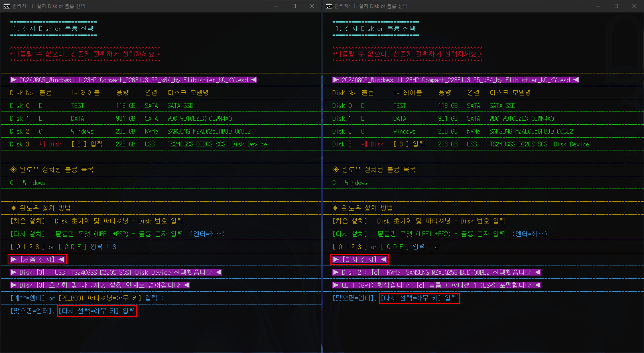The height and width of the screenshot is (353, 644).
Task: Click the [다시 설치] description line in right window
Action: [440, 234]
